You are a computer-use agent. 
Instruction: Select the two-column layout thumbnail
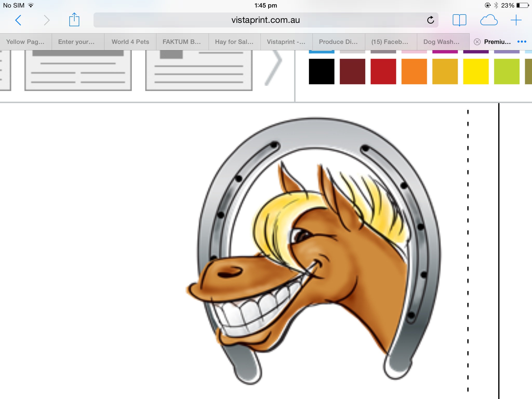(78, 70)
